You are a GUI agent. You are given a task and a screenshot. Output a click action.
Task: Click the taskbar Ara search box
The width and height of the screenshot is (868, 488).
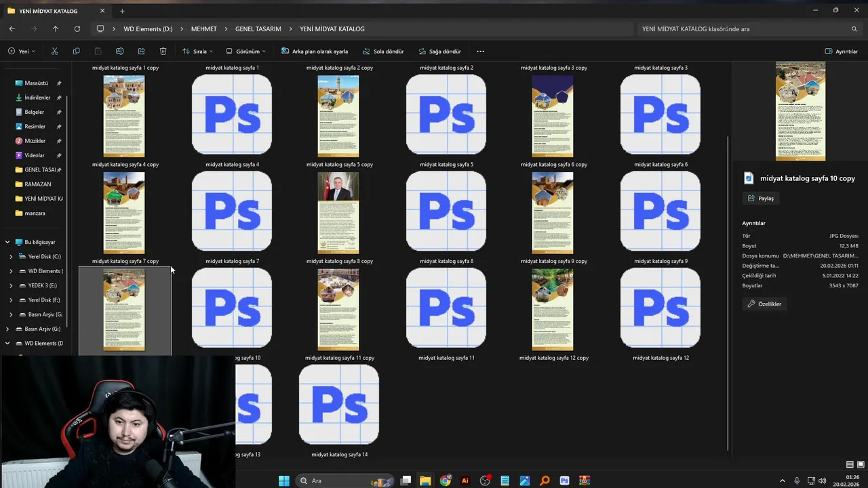(x=345, y=481)
